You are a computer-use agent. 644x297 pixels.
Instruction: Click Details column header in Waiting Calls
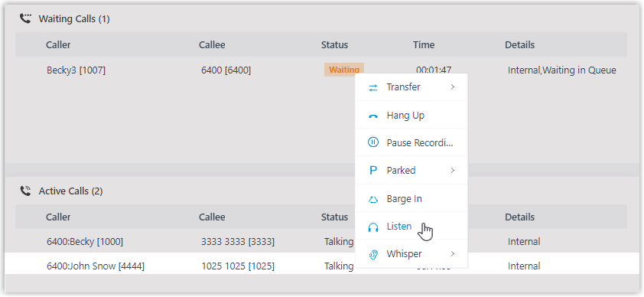(x=520, y=44)
